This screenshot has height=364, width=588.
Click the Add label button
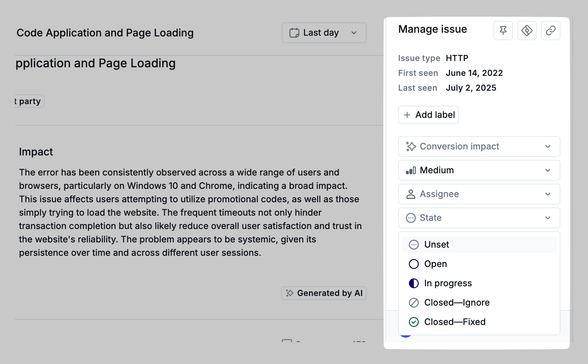click(x=428, y=115)
